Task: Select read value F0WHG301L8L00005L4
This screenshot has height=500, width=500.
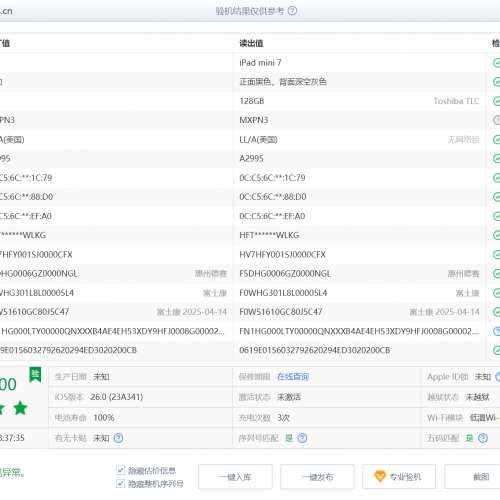Action: pyautogui.click(x=283, y=293)
